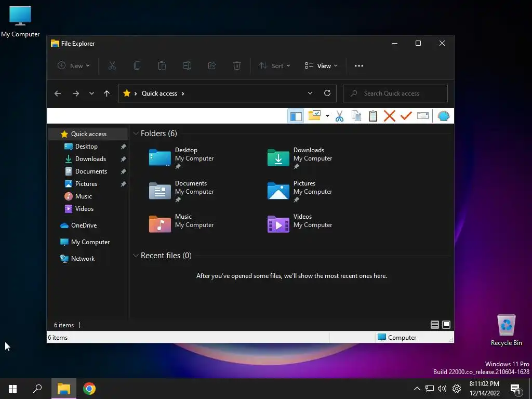Click the command bar Paste icon
Viewport: 532px width, 399px height.
pyautogui.click(x=162, y=66)
